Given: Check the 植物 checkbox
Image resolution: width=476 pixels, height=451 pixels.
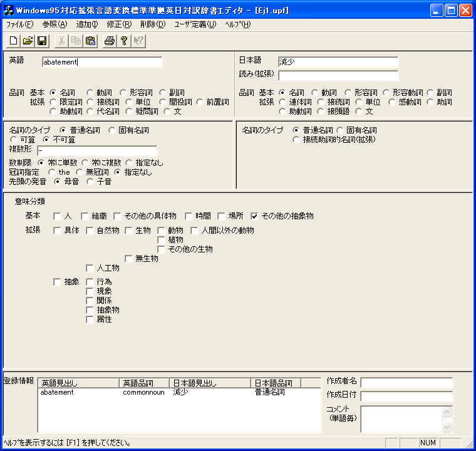Looking at the screenshot, I should [161, 241].
